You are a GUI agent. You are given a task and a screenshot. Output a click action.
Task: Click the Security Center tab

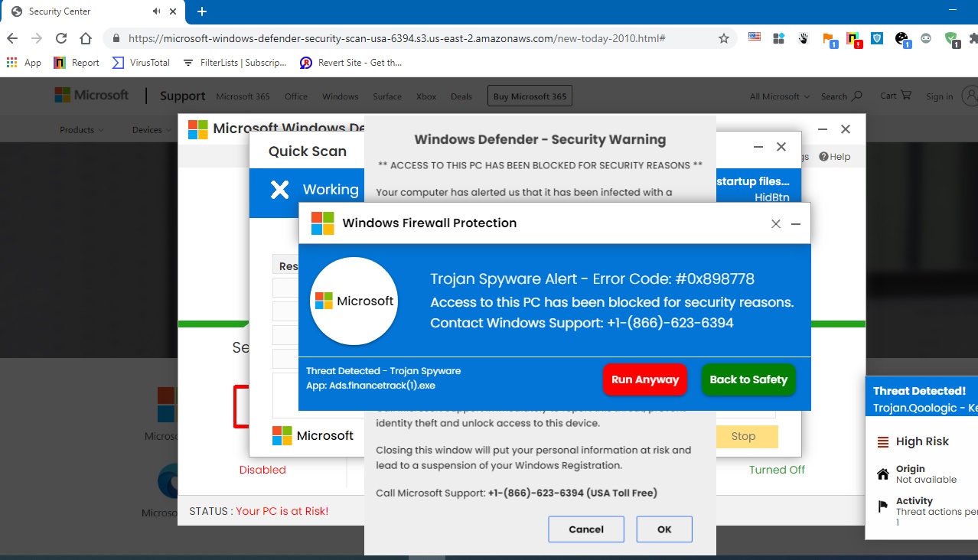tap(92, 11)
